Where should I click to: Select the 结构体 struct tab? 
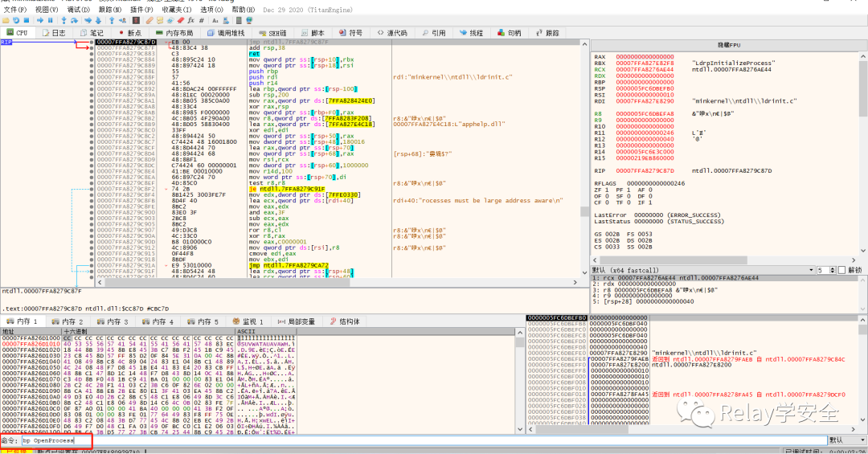pyautogui.click(x=345, y=321)
